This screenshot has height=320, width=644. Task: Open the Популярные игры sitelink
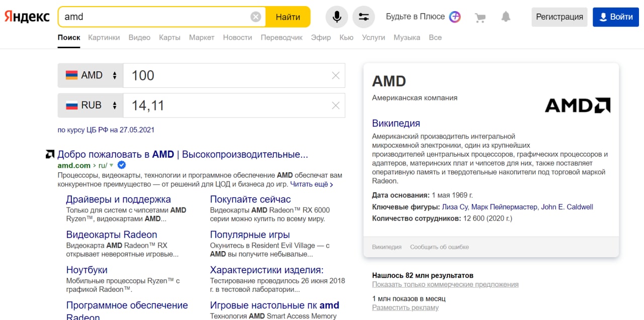click(250, 235)
